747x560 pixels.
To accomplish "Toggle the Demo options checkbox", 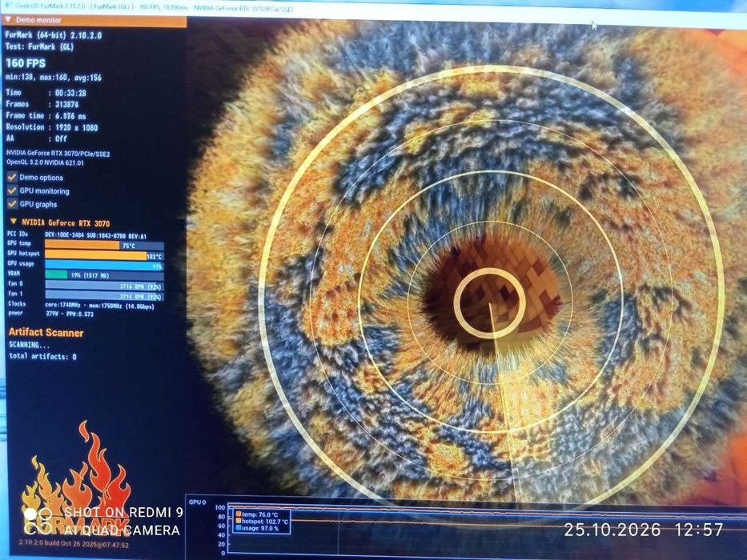I will [x=12, y=177].
